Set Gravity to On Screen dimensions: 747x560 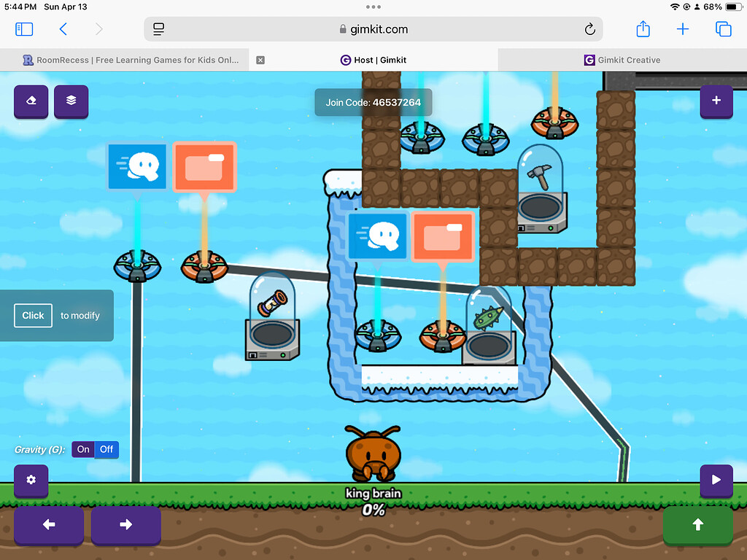(x=82, y=450)
